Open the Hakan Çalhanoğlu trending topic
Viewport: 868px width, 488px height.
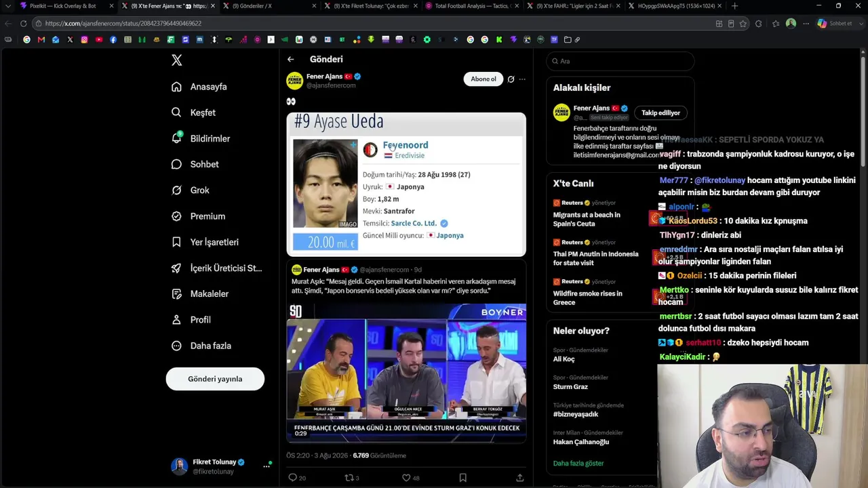pos(581,442)
